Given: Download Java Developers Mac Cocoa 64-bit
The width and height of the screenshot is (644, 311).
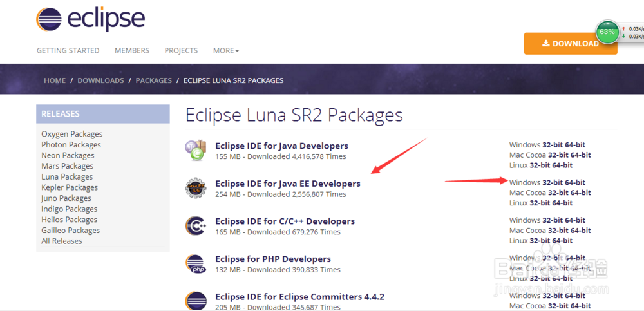Looking at the screenshot, I should (x=580, y=155).
